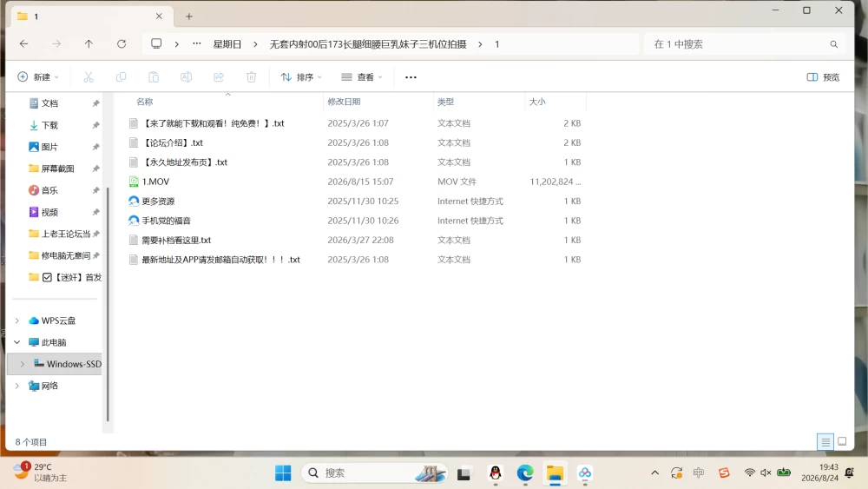This screenshot has width=868, height=489.
Task: Show hidden tray icons chevron
Action: point(654,472)
